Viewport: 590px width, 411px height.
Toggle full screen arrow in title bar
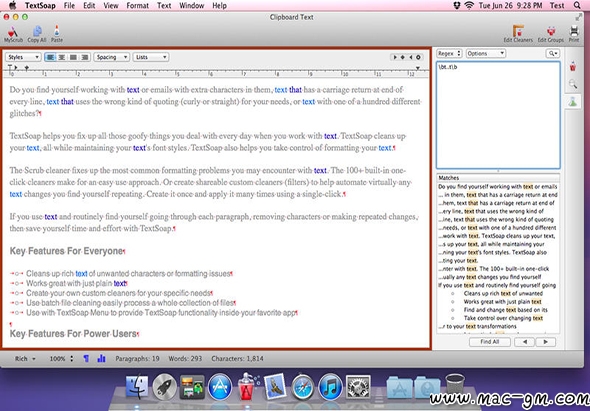coord(578,17)
